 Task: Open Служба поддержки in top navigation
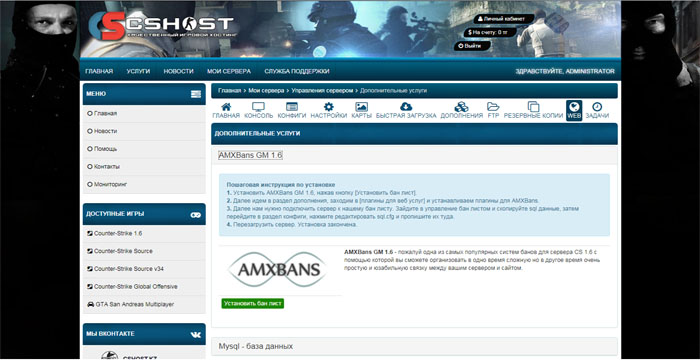[297, 71]
